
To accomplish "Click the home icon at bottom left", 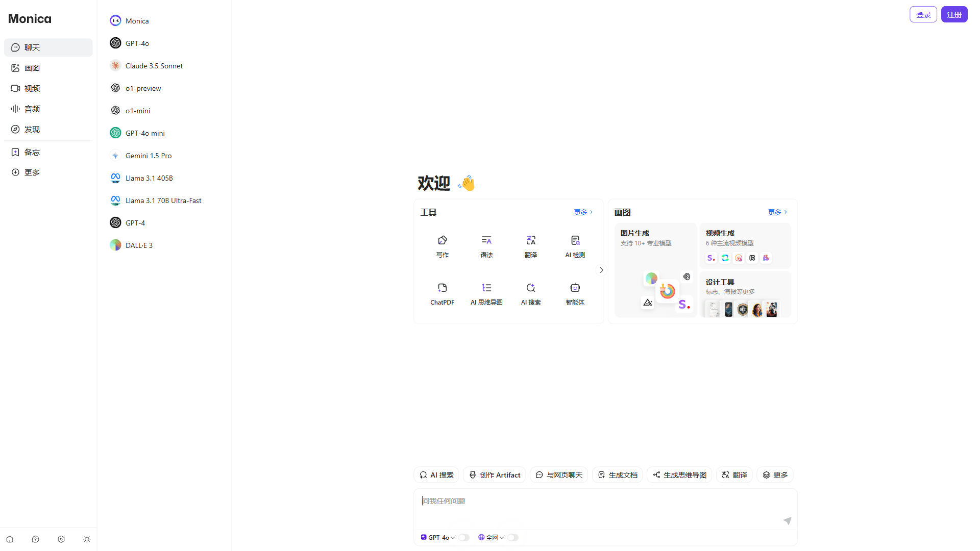I will click(10, 539).
